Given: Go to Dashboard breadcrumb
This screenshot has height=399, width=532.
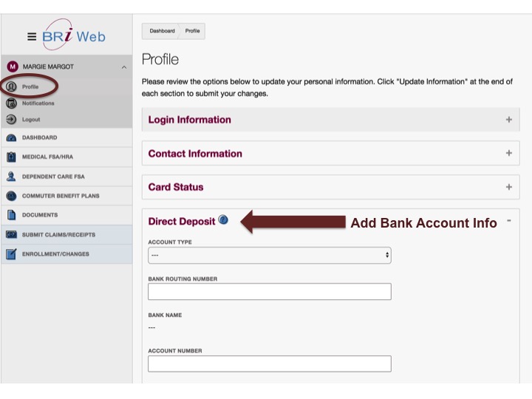Looking at the screenshot, I should 162,31.
